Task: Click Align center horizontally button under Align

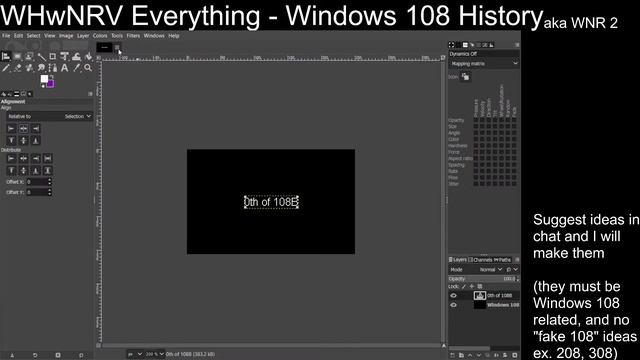Action: click(x=24, y=129)
